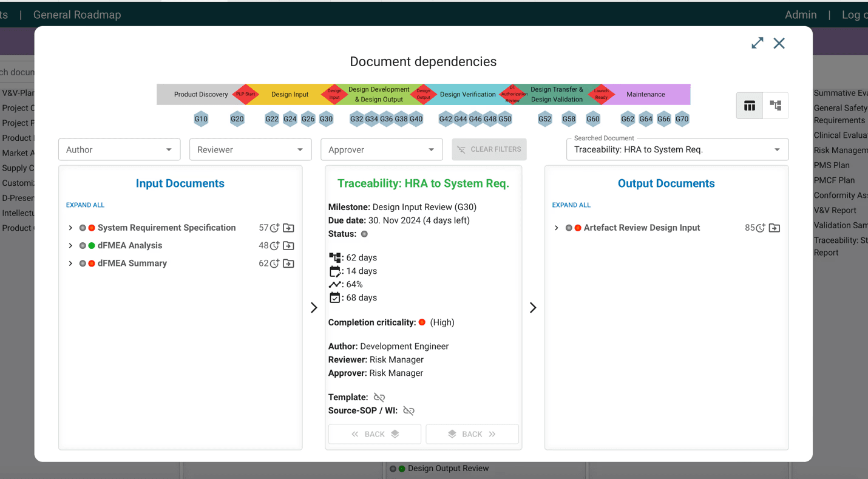Open the Approver filter dropdown
The width and height of the screenshot is (868, 479).
(381, 149)
